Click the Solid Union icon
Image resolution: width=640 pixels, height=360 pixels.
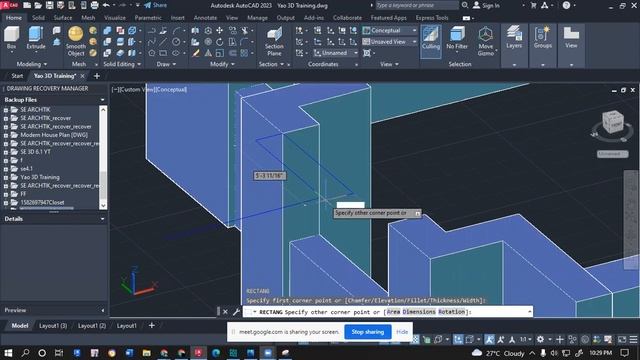click(107, 31)
